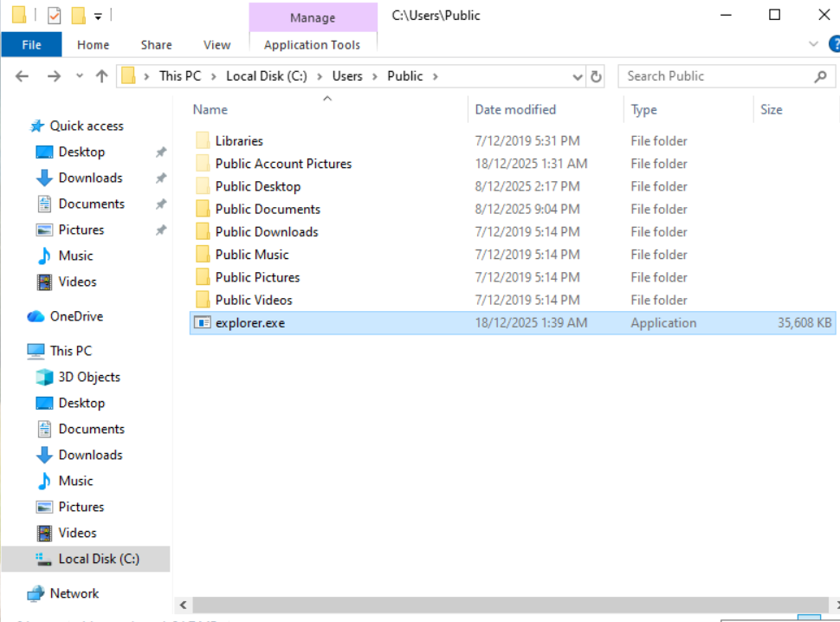Switch to the View ribbon tab
This screenshot has width=840, height=622.
pyautogui.click(x=216, y=45)
